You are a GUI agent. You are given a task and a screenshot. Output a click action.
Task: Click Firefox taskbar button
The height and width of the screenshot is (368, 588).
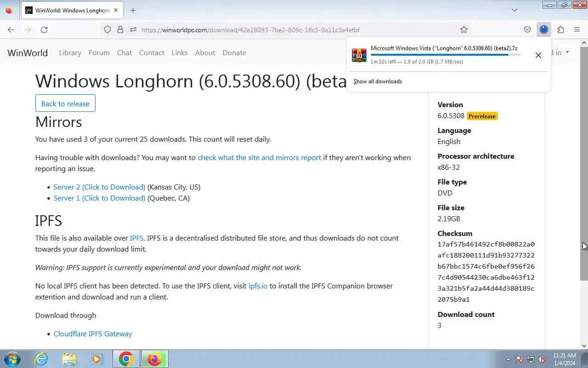(x=155, y=359)
